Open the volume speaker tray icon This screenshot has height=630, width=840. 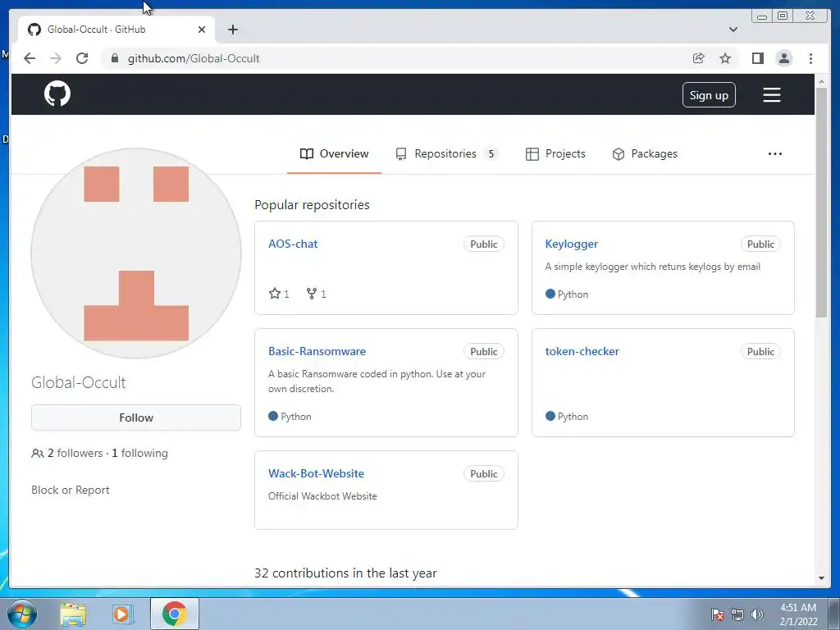pyautogui.click(x=757, y=614)
